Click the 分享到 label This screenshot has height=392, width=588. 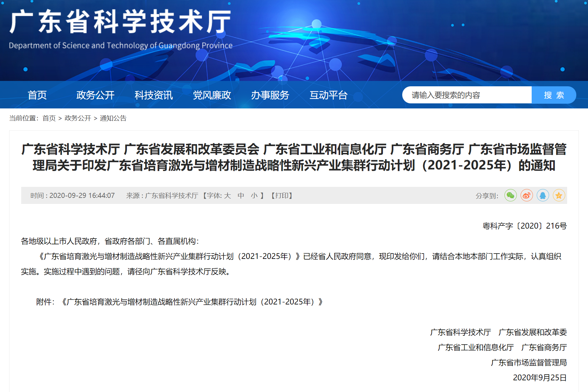[x=487, y=196]
